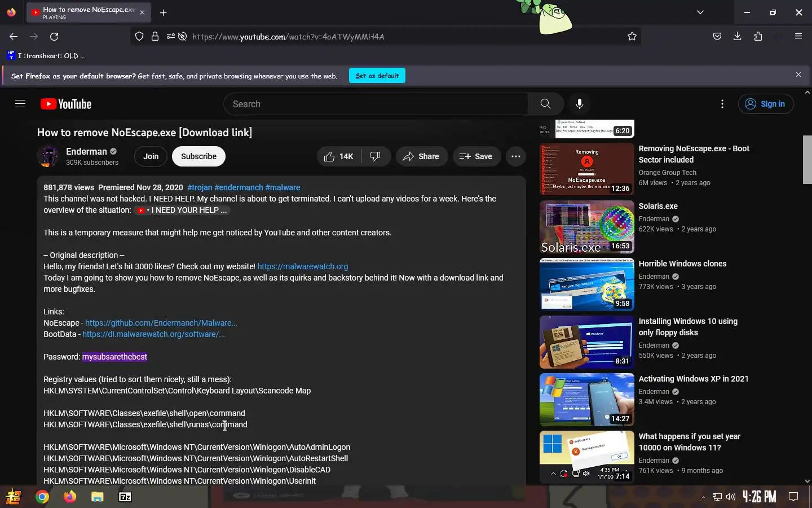Select the password text mysubsarethebest
The width and height of the screenshot is (812, 508).
pos(114,357)
